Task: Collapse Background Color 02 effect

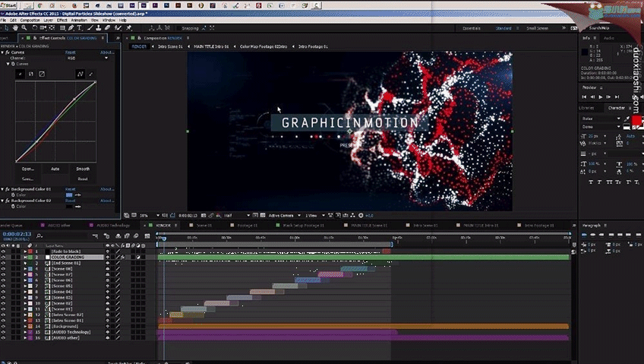Action: [2, 201]
